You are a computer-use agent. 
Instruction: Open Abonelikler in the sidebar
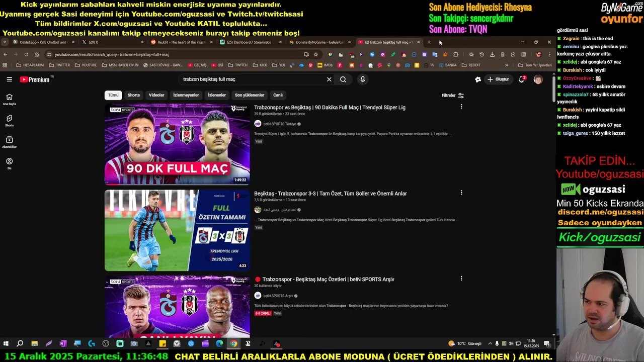pos(9,142)
